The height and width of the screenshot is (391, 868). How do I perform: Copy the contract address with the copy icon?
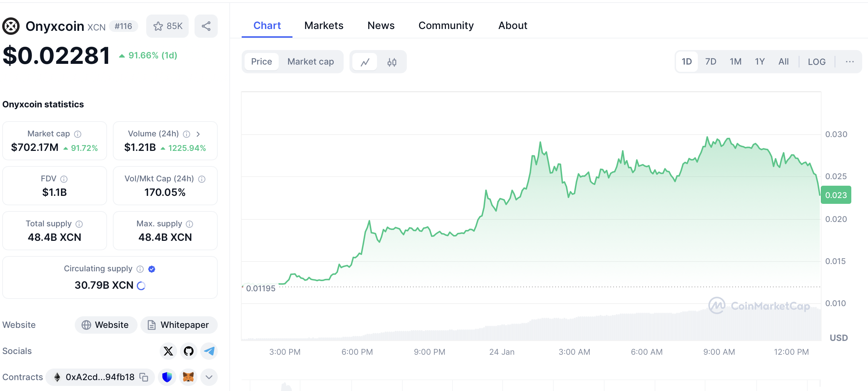click(144, 377)
